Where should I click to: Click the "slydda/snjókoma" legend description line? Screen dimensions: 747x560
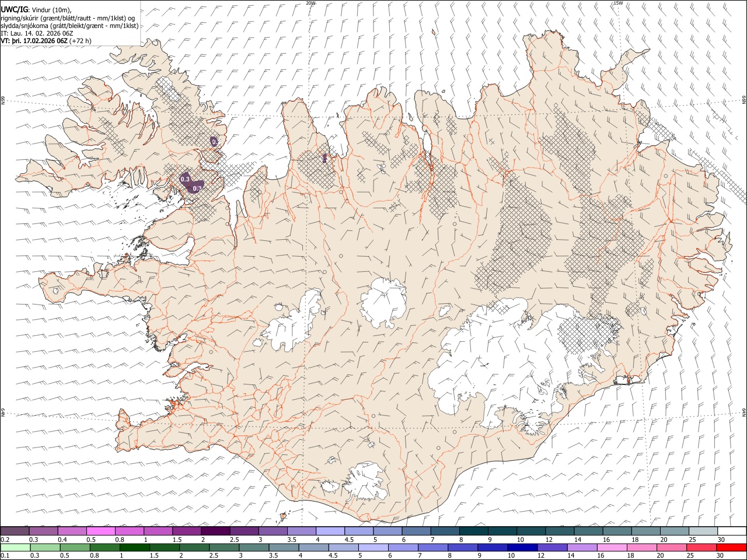click(69, 25)
